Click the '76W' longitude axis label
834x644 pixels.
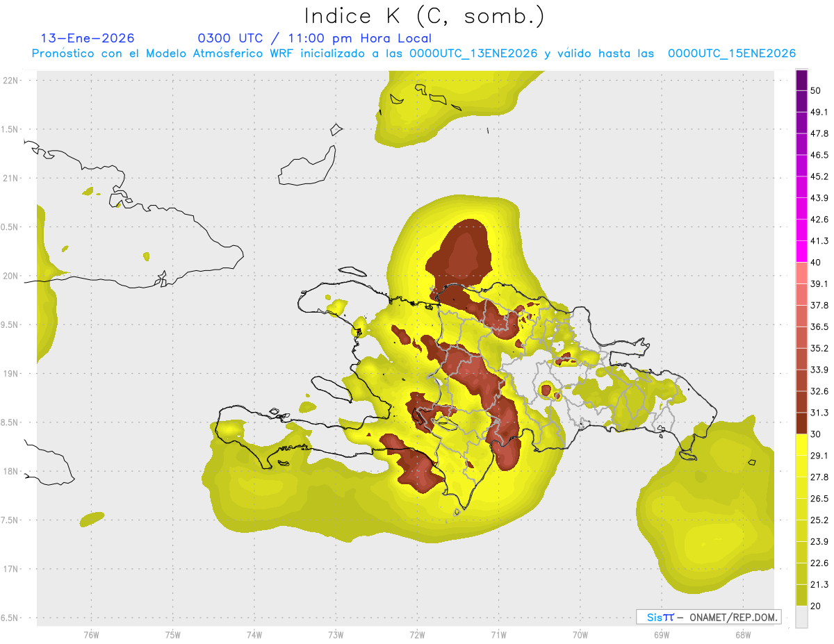point(91,635)
